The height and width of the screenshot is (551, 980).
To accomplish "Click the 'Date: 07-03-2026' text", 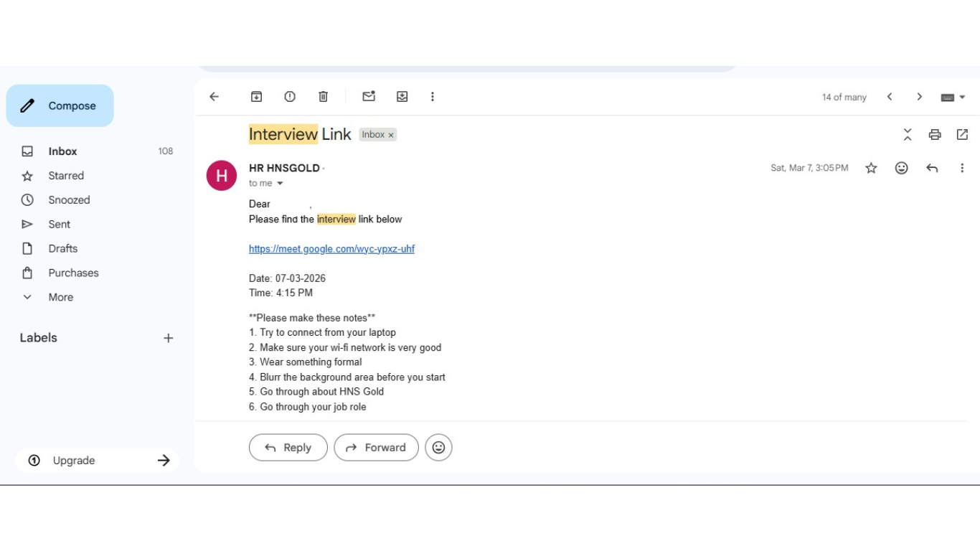I will 287,278.
